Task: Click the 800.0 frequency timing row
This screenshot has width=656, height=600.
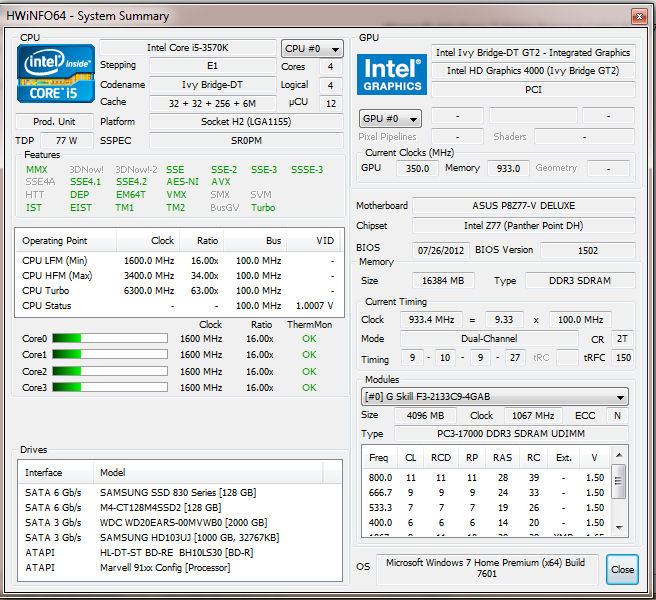Action: (487, 477)
